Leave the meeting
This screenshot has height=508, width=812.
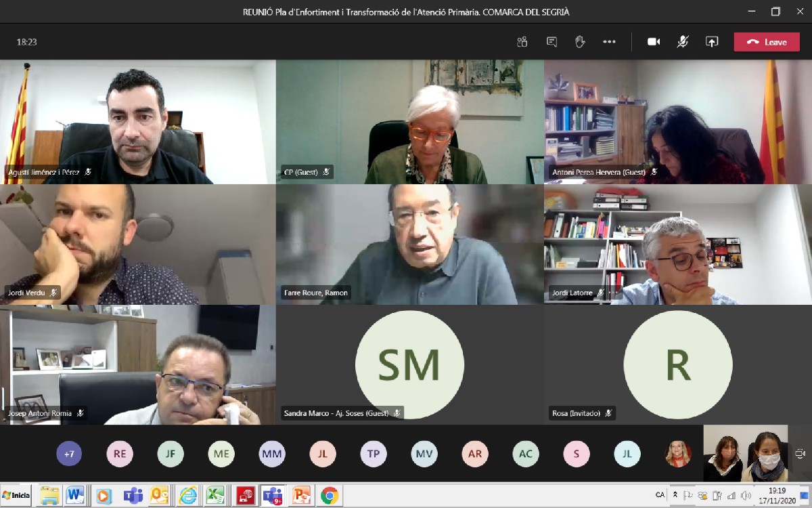click(767, 42)
